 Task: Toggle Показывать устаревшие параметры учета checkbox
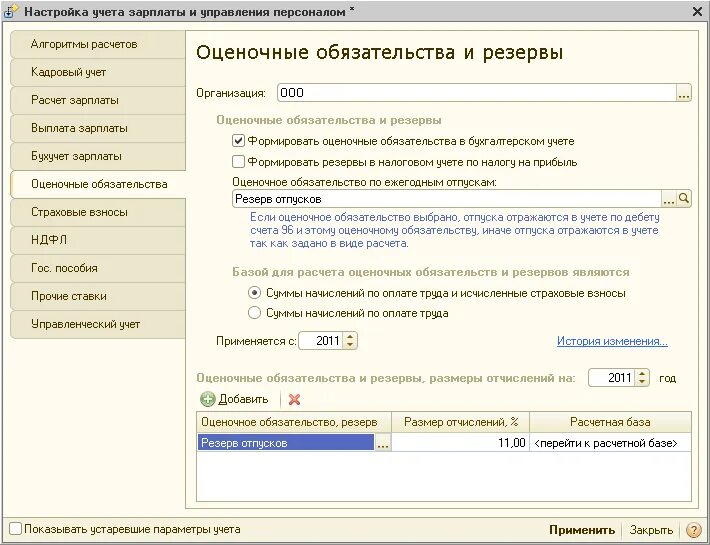coord(15,529)
